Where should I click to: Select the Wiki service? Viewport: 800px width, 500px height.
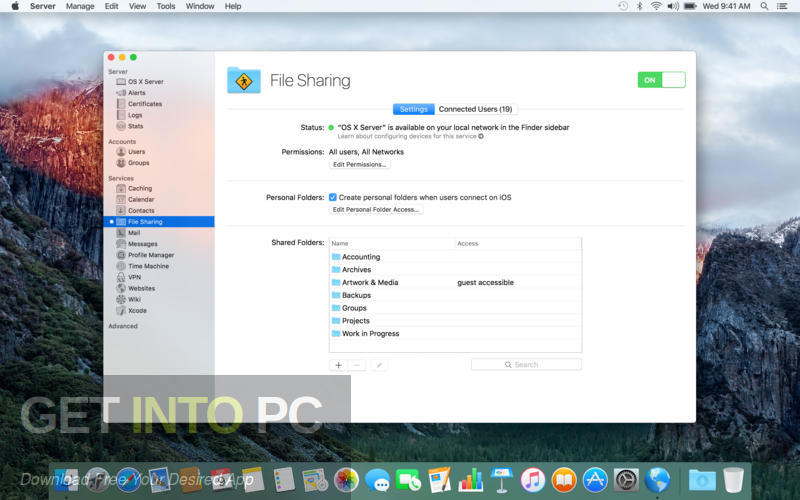pos(128,299)
